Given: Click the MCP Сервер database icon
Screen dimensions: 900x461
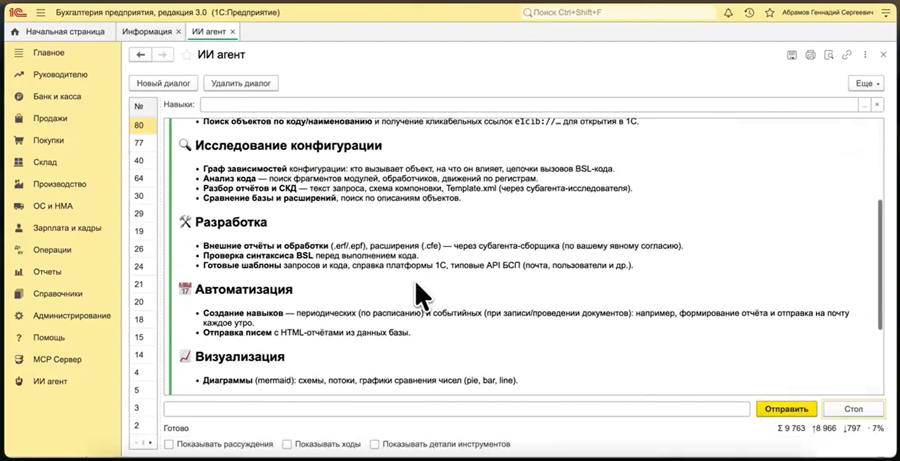Looking at the screenshot, I should (19, 359).
